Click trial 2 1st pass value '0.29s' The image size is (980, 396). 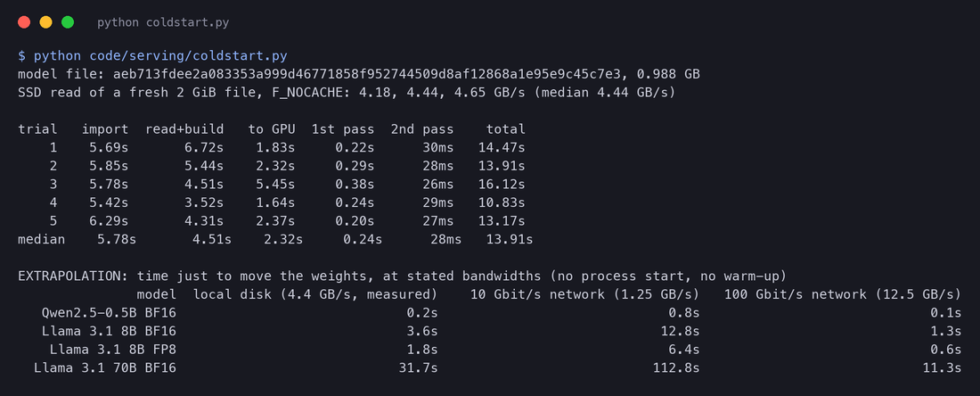[355, 167]
